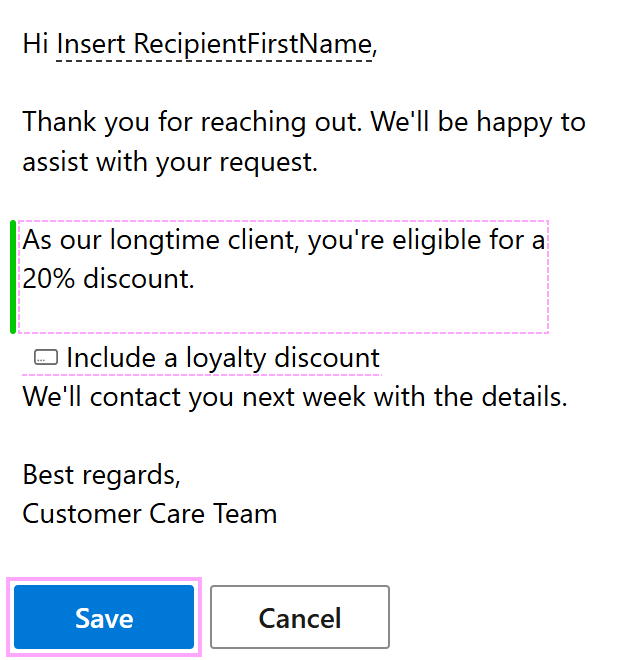Click the Save button
The height and width of the screenshot is (660, 638).
(104, 617)
